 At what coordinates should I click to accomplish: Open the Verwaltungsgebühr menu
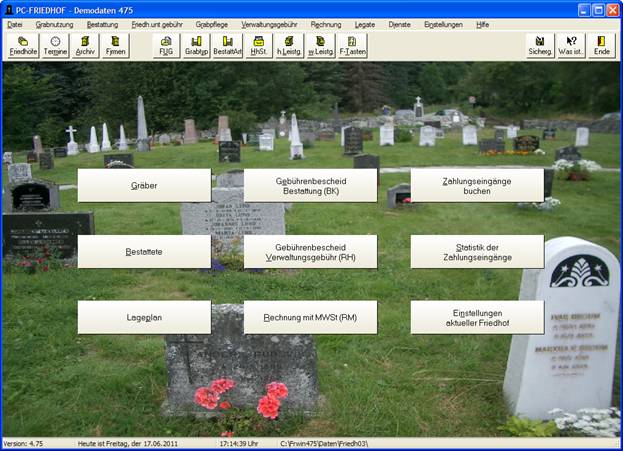click(x=269, y=23)
